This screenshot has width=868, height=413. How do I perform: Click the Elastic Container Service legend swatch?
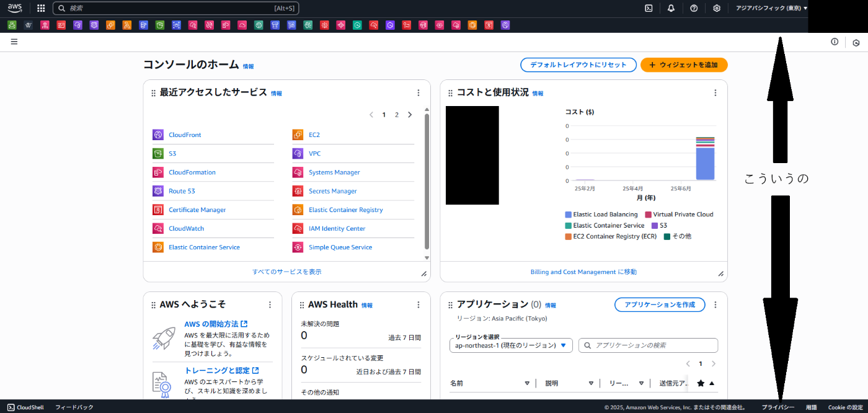568,226
